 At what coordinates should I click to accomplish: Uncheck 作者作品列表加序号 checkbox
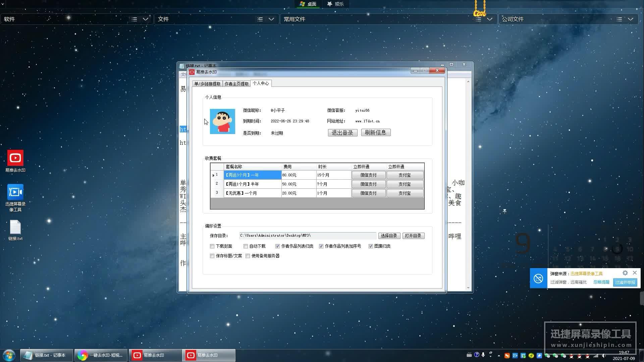[x=321, y=246]
